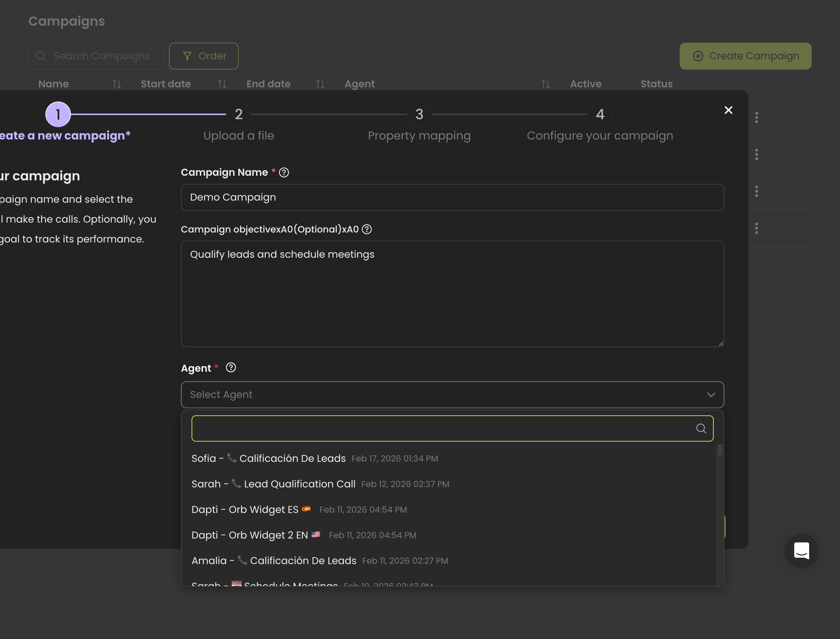Image resolution: width=840 pixels, height=639 pixels.
Task: Sort campaigns by Name column arrows
Action: (x=117, y=84)
